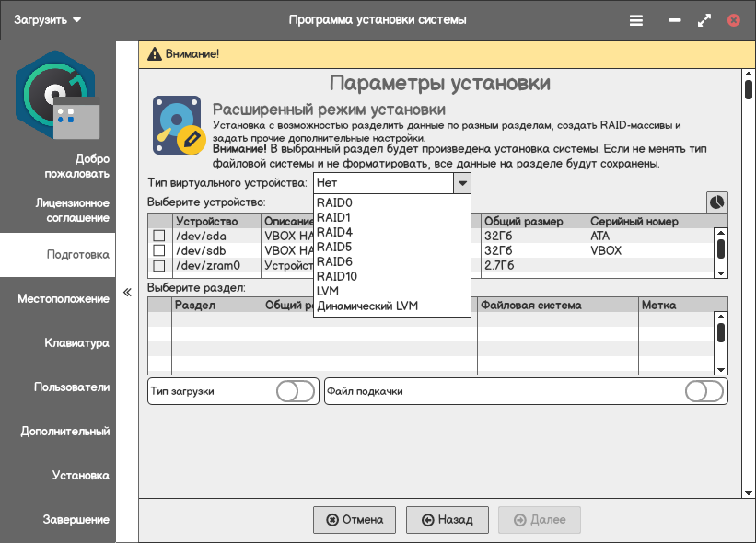
Task: Click the Общий размер column header
Action: click(534, 221)
